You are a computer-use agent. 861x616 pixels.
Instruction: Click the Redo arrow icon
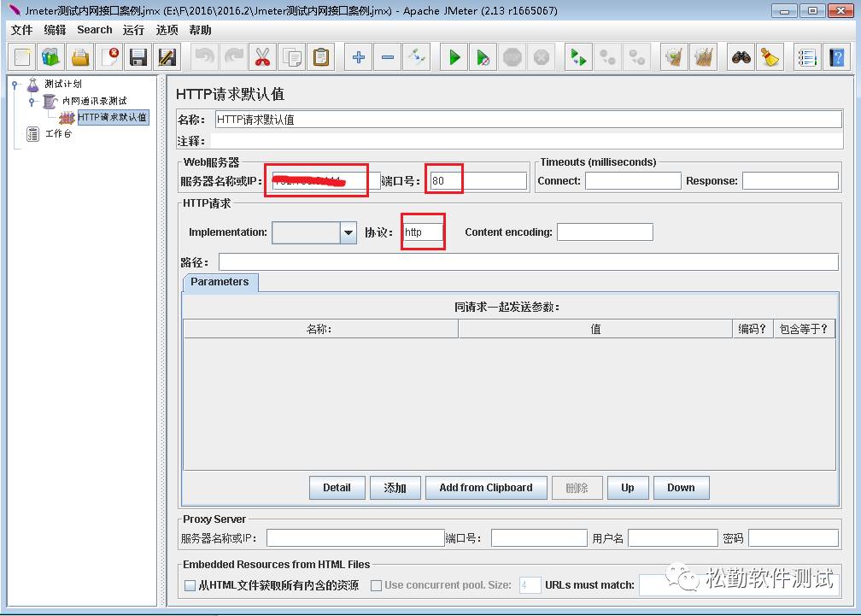pyautogui.click(x=234, y=57)
